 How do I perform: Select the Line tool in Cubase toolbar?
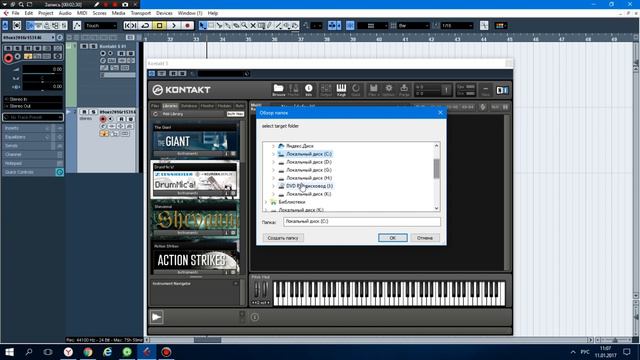pos(278,26)
